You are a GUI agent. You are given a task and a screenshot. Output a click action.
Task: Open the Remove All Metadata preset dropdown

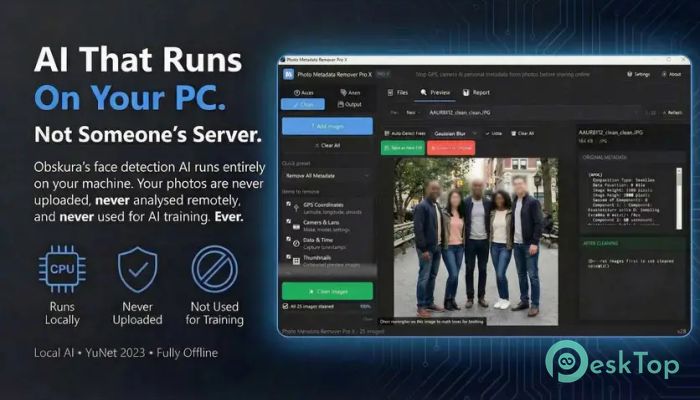(x=327, y=176)
